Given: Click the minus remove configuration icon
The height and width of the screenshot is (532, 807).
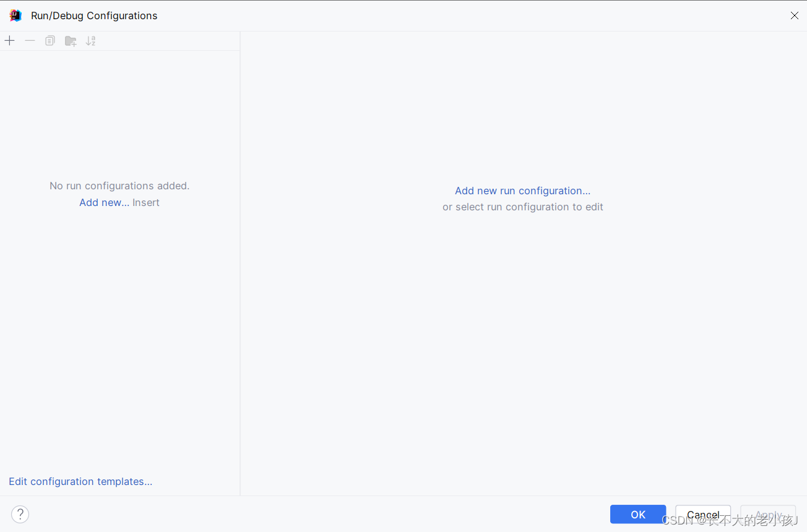Looking at the screenshot, I should 30,41.
